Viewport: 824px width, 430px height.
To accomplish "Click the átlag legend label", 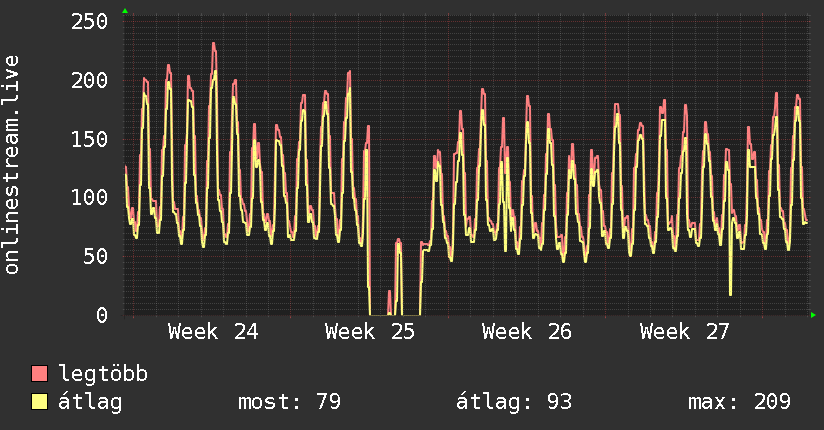I will [90, 403].
